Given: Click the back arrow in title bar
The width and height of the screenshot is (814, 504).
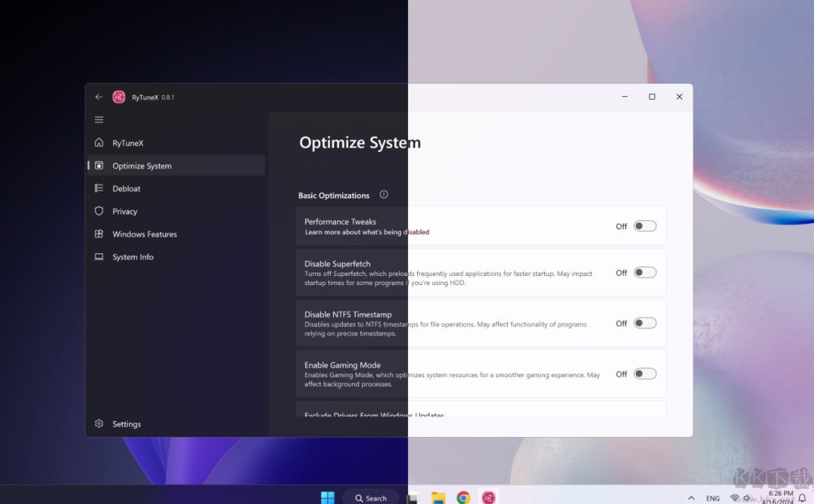Looking at the screenshot, I should point(99,97).
